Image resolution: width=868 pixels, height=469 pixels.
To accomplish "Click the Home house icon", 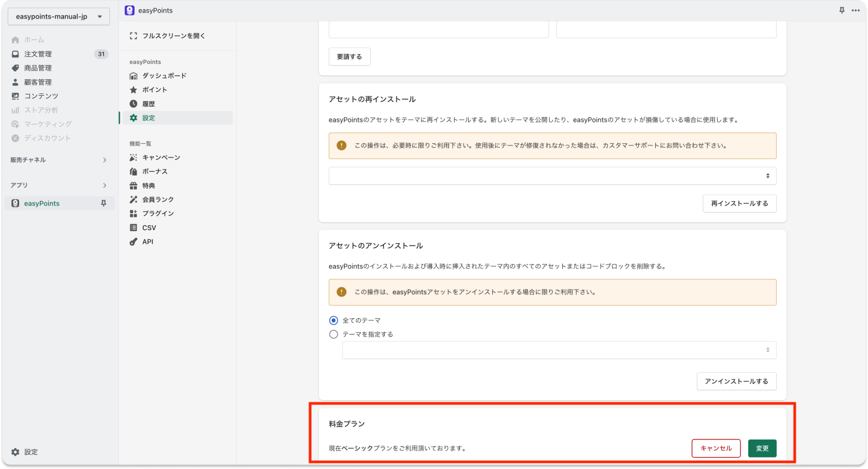I will point(15,40).
